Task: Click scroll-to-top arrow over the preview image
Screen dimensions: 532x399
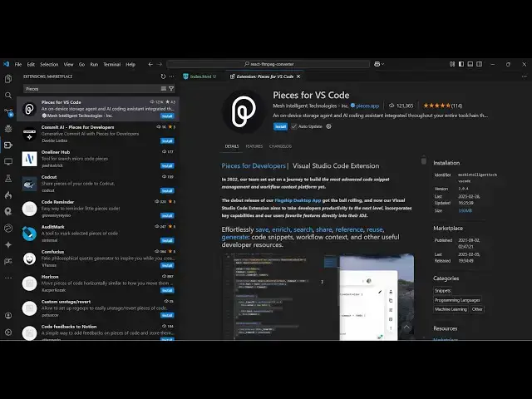Action: click(406, 328)
